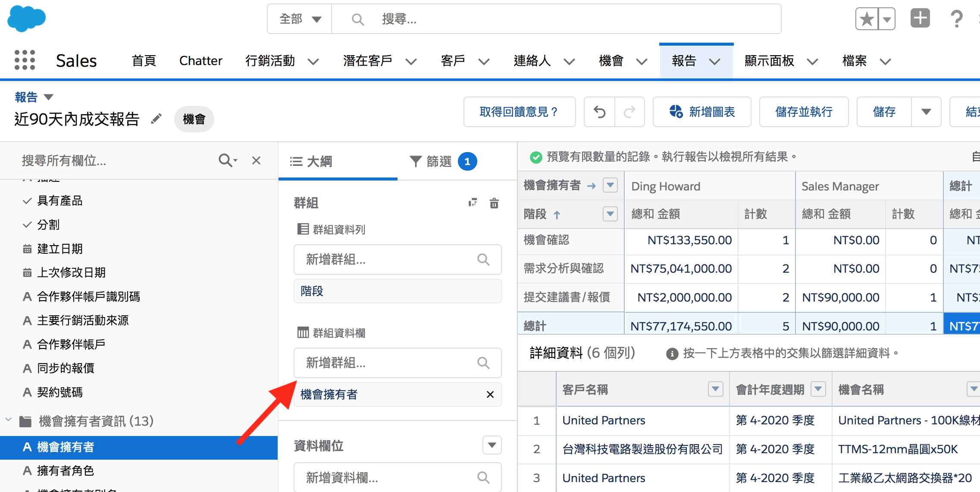Close the fields panel with X icon
The height and width of the screenshot is (492, 980).
pyautogui.click(x=256, y=160)
